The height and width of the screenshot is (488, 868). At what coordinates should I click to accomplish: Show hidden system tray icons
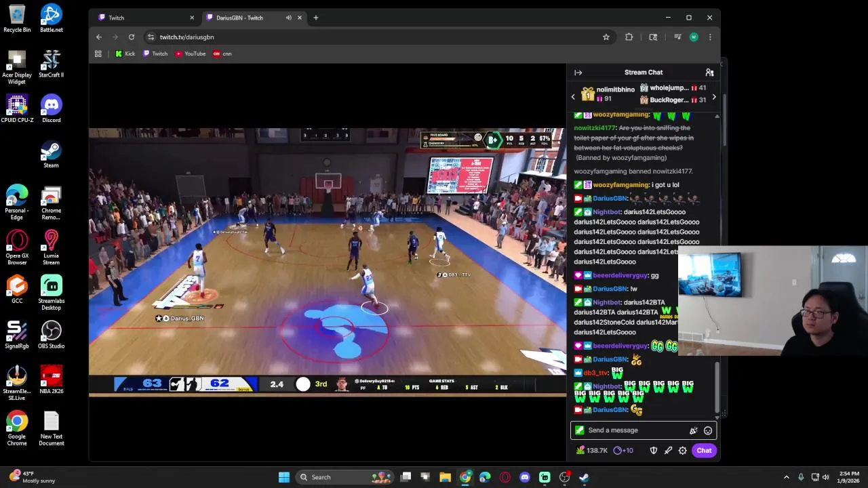(787, 477)
